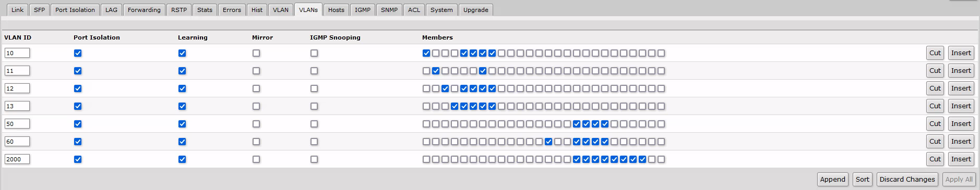Disable Learning for VLAN 60
This screenshot has width=980, height=190.
182,142
